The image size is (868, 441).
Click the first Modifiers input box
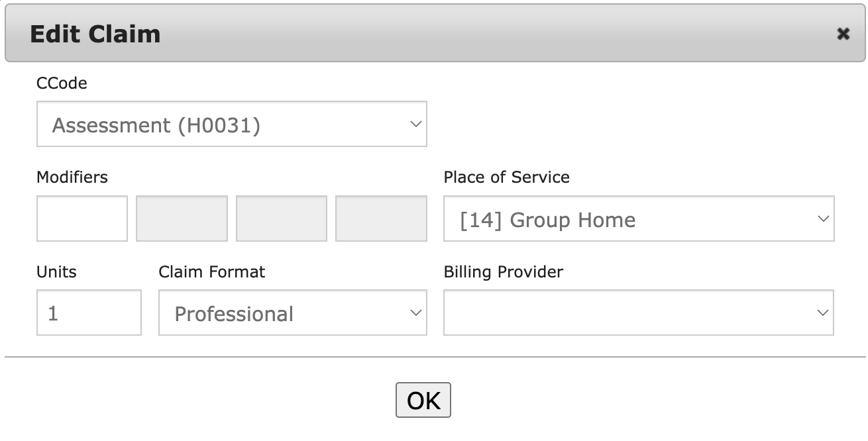pos(82,219)
